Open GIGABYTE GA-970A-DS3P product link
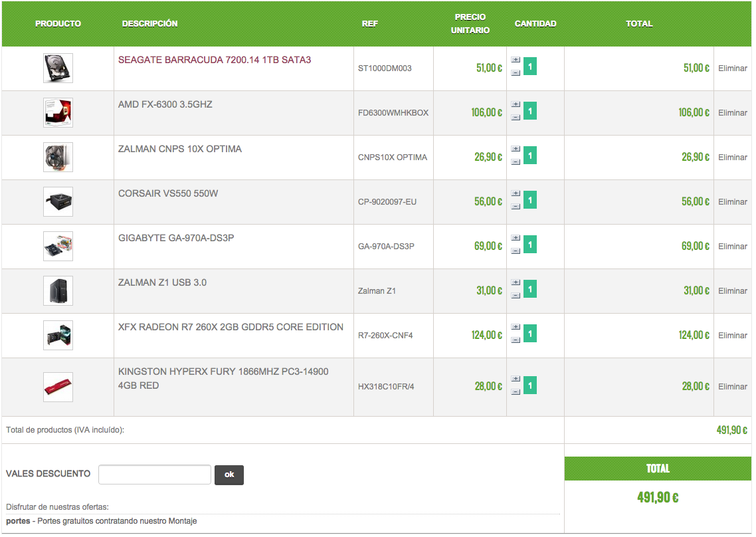 (x=176, y=238)
